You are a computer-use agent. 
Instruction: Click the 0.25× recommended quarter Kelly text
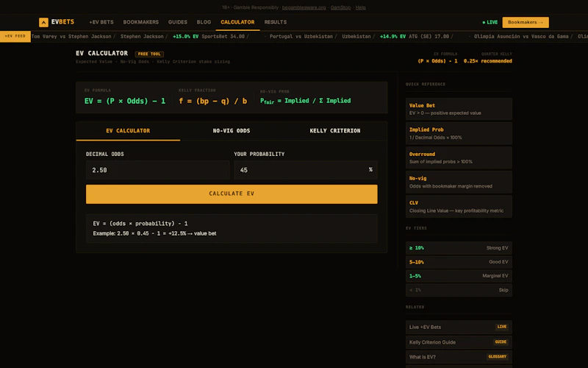tap(487, 61)
